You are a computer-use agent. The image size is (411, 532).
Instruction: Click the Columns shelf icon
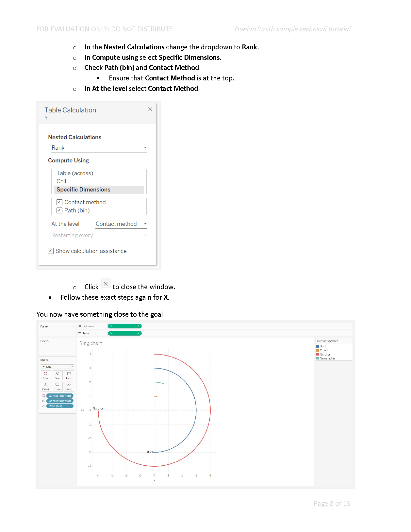pyautogui.click(x=80, y=326)
